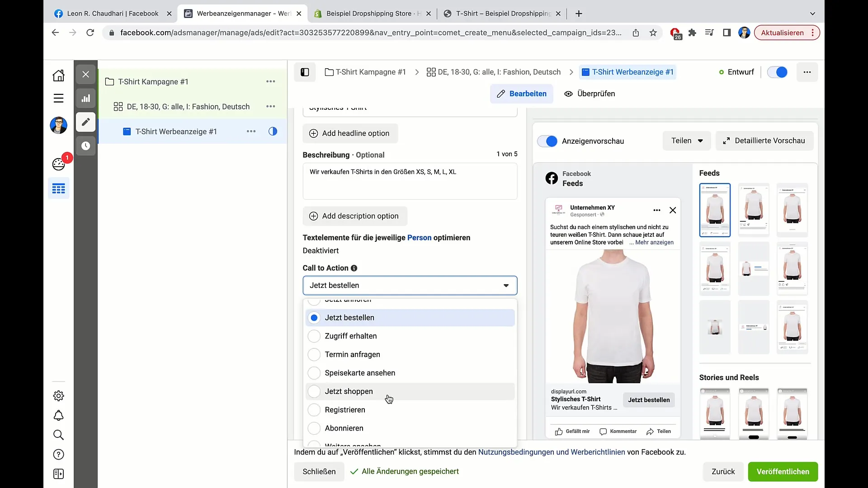Viewport: 868px width, 488px height.
Task: Click Detaillierte Vorschau for detailed preview
Action: pyautogui.click(x=765, y=140)
